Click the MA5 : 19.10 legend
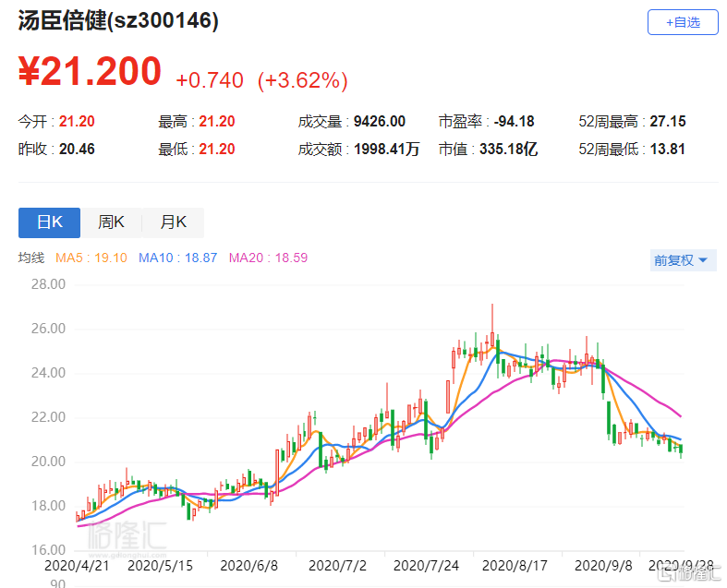This screenshot has width=727, height=588. [x=91, y=258]
